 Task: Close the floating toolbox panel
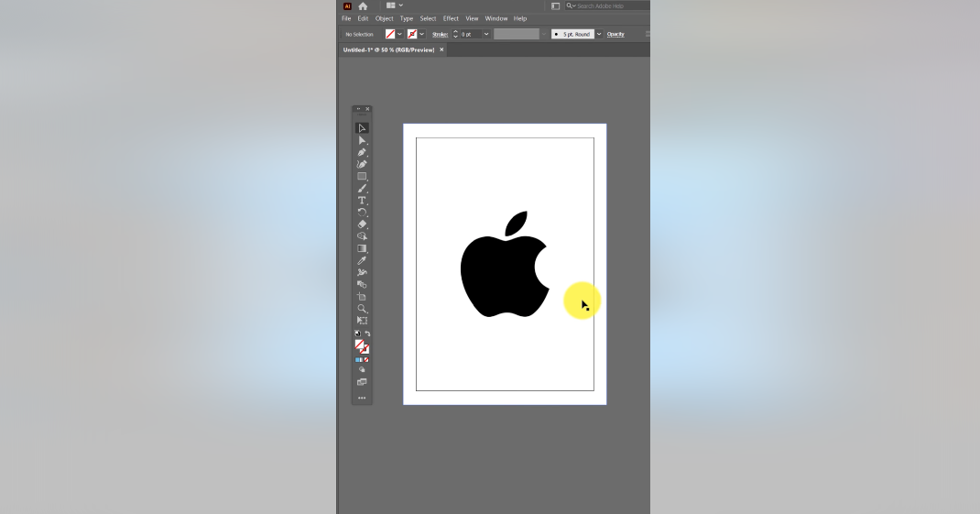(x=367, y=109)
